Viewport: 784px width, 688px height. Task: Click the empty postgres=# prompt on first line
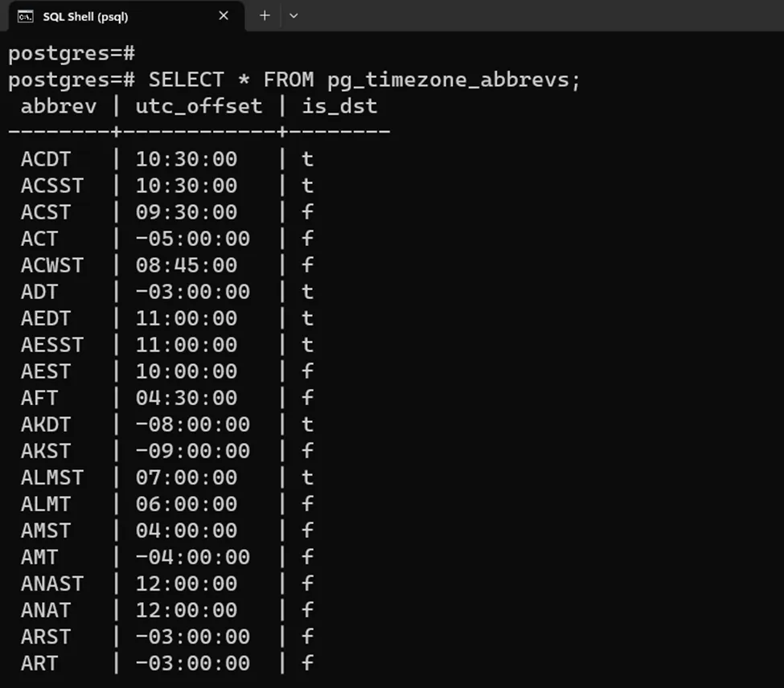[x=72, y=54]
